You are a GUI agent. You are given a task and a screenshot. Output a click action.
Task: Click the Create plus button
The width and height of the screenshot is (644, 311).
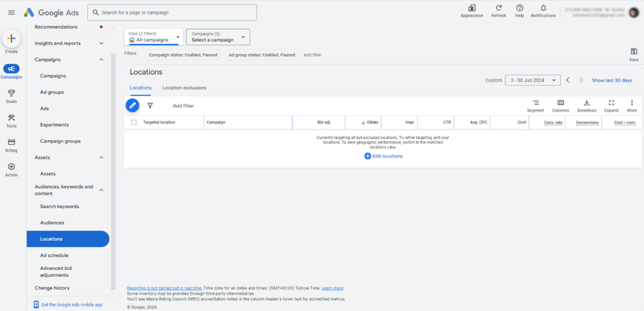pyautogui.click(x=11, y=39)
